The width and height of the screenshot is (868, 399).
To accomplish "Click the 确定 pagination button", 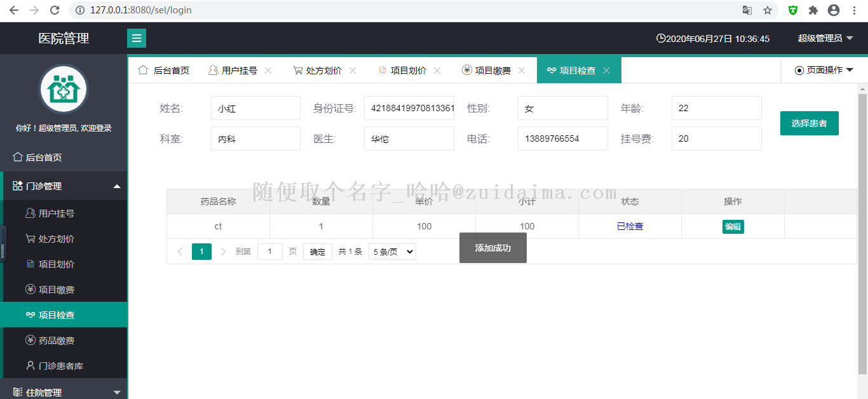I will (318, 252).
